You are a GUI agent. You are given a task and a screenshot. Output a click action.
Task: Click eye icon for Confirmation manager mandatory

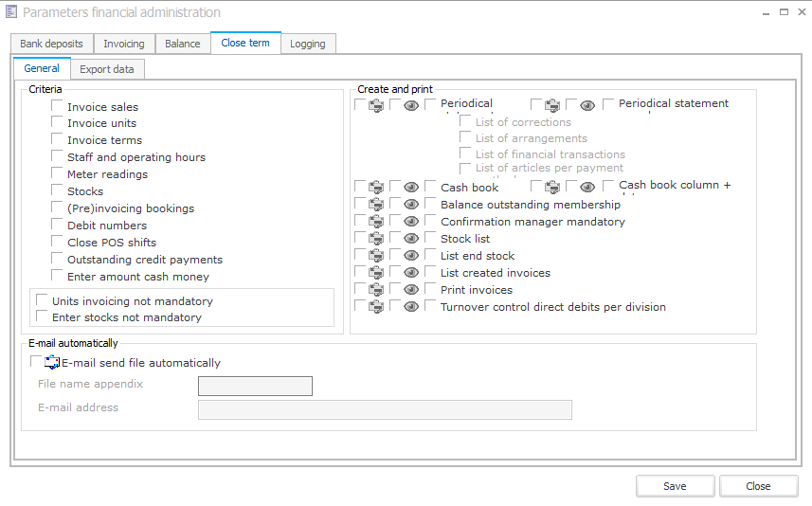pos(411,221)
